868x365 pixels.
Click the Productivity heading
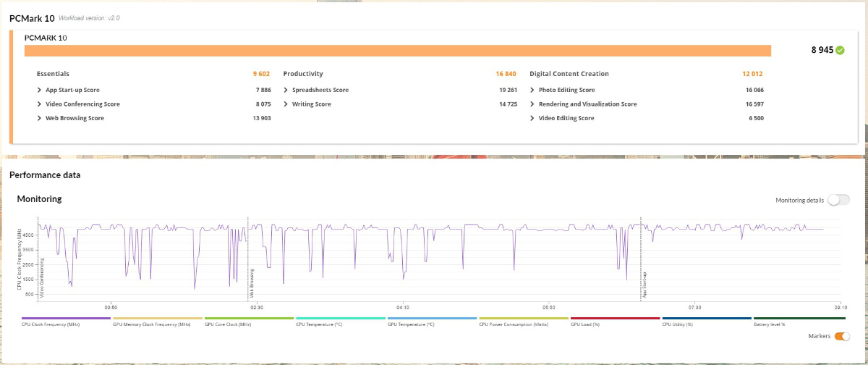[303, 74]
